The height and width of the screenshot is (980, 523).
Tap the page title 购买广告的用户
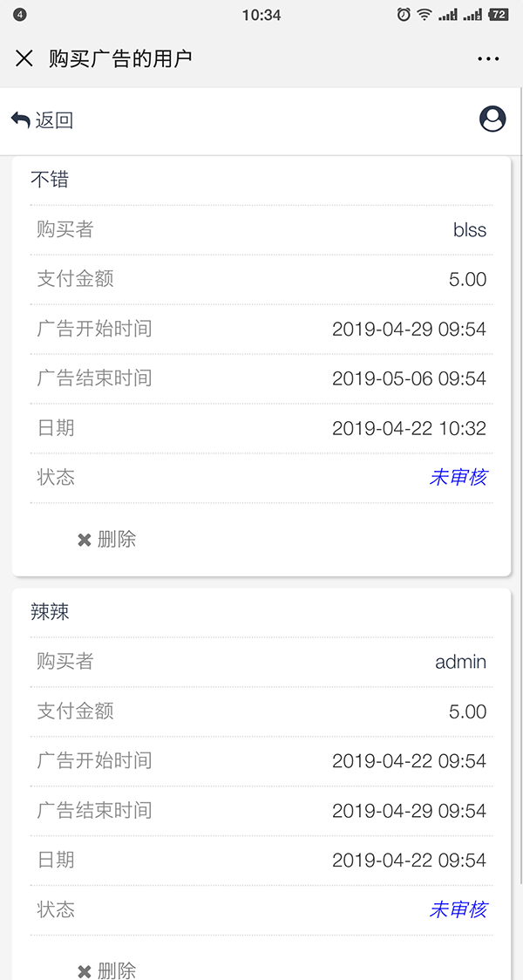pyautogui.click(x=120, y=58)
